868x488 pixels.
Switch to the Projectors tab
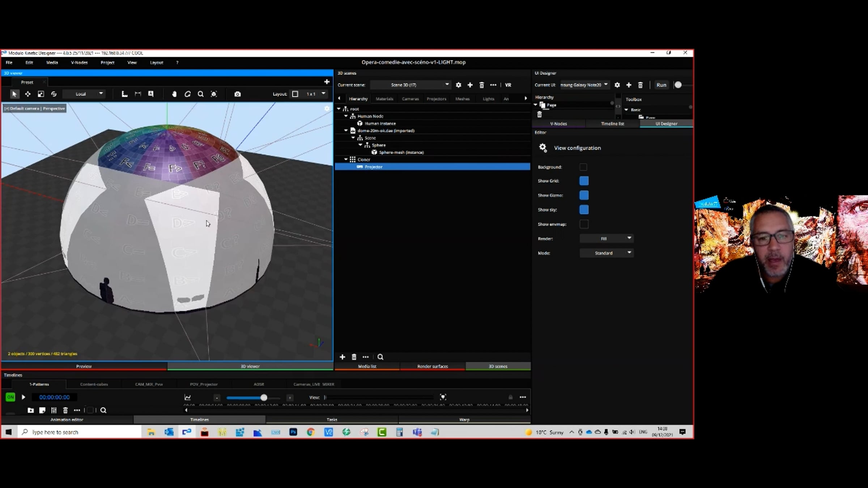pyautogui.click(x=436, y=99)
